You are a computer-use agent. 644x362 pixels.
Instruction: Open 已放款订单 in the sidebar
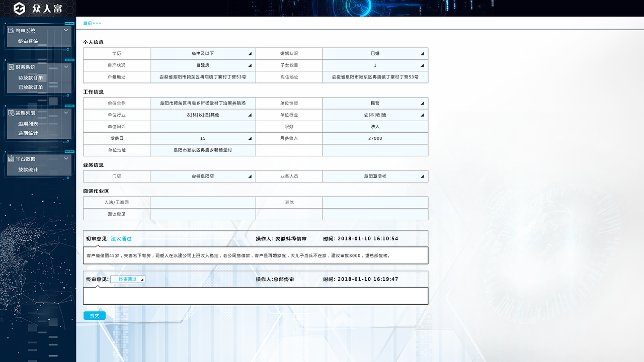(x=31, y=87)
